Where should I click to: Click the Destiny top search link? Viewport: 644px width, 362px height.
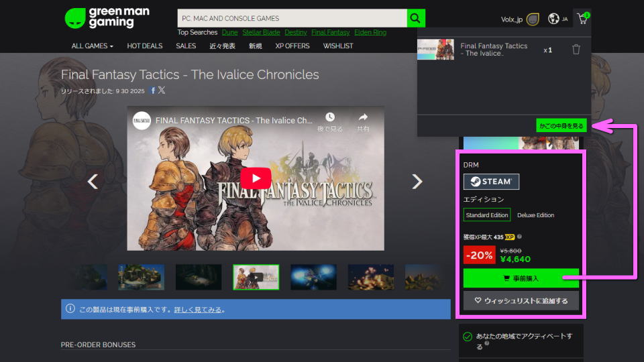296,32
